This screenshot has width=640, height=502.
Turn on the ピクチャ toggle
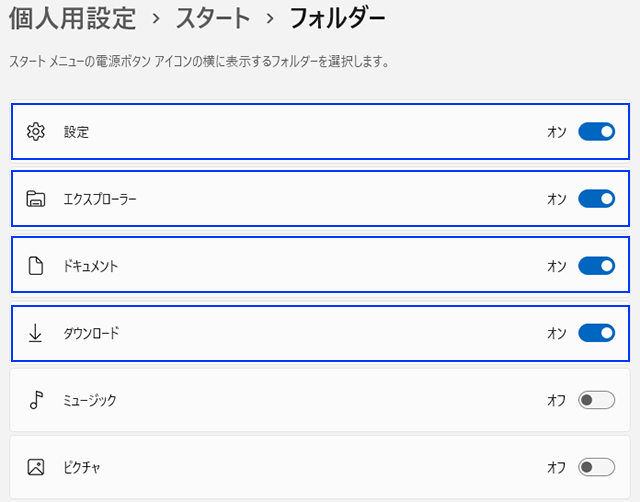click(x=596, y=467)
